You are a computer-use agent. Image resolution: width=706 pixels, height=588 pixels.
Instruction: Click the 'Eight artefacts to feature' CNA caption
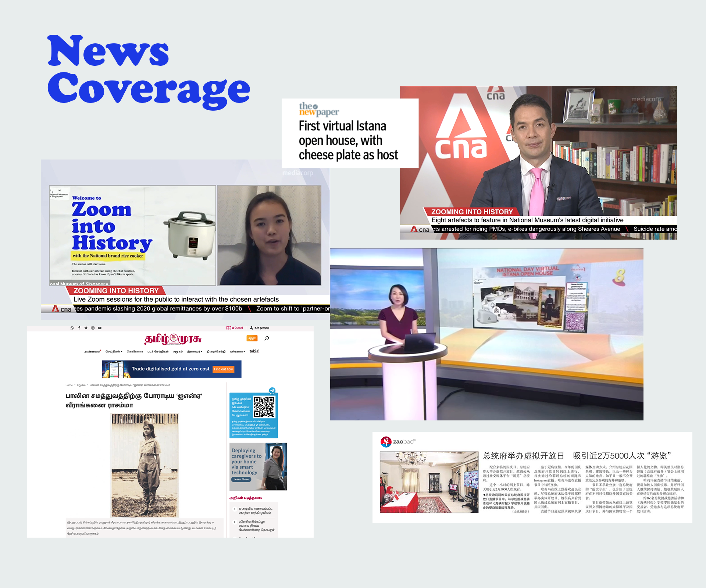527,220
